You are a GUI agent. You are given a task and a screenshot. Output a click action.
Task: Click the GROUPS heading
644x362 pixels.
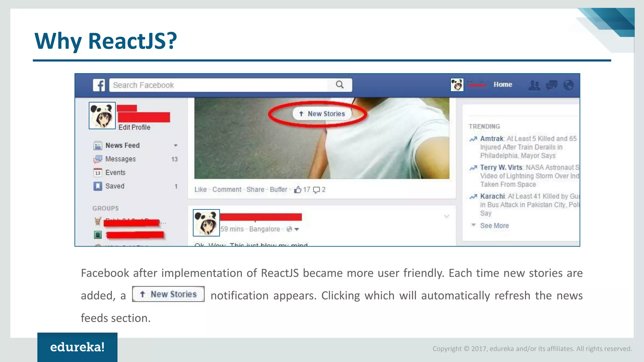tap(106, 208)
